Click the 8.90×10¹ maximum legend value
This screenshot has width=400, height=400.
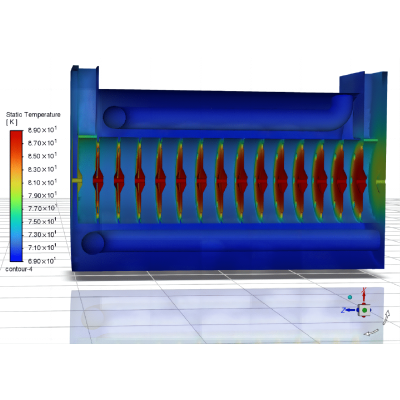42,130
